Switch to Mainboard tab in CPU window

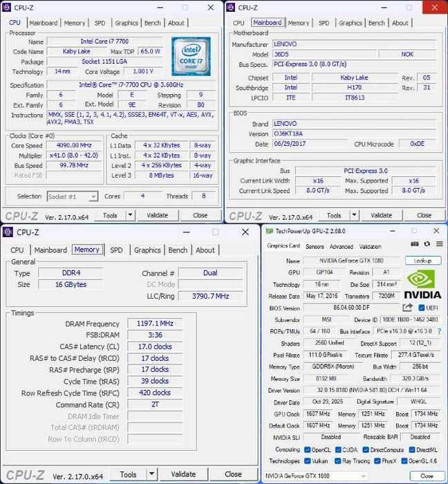point(44,23)
